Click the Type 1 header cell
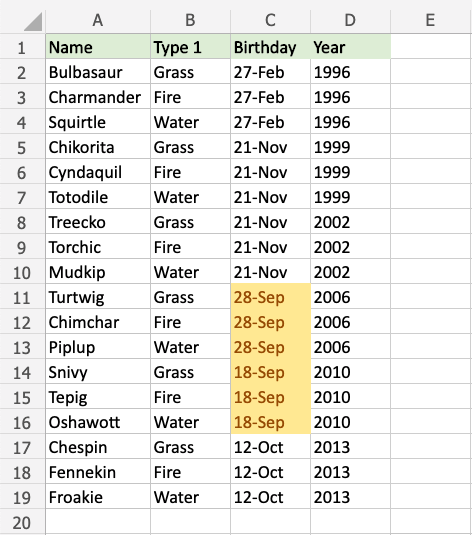The height and width of the screenshot is (535, 472). (x=191, y=46)
